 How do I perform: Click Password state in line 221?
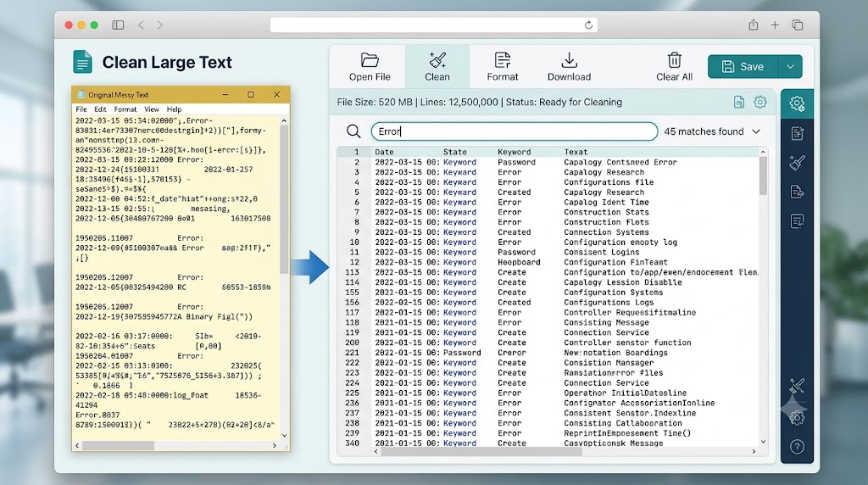(462, 353)
